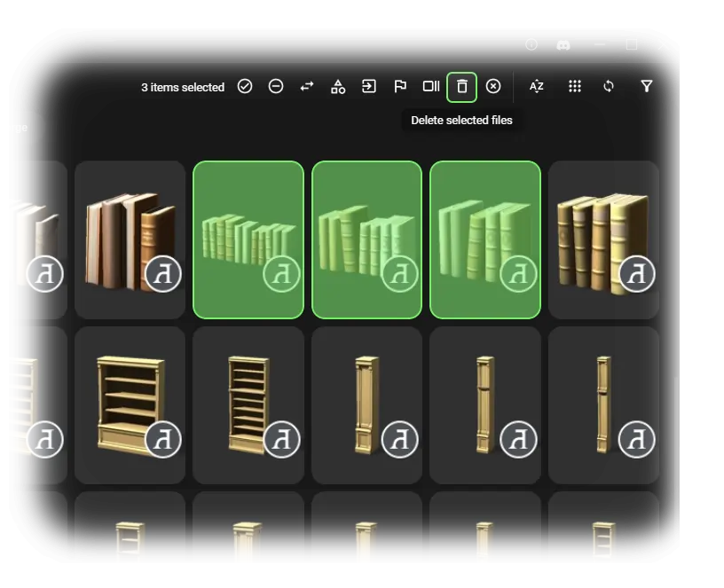This screenshot has width=724, height=588.
Task: Click the 'Delete selected files' tooltip text
Action: click(x=461, y=121)
